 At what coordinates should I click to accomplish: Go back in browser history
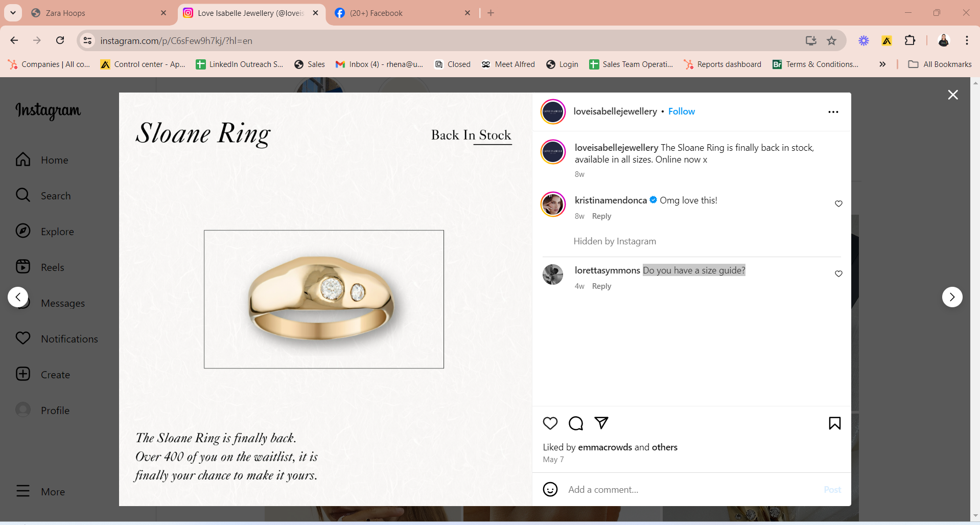click(14, 40)
